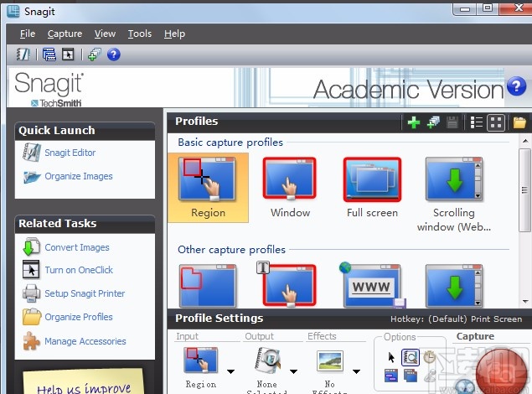Select the Window capture profile
This screenshot has height=394, width=532.
tap(290, 187)
